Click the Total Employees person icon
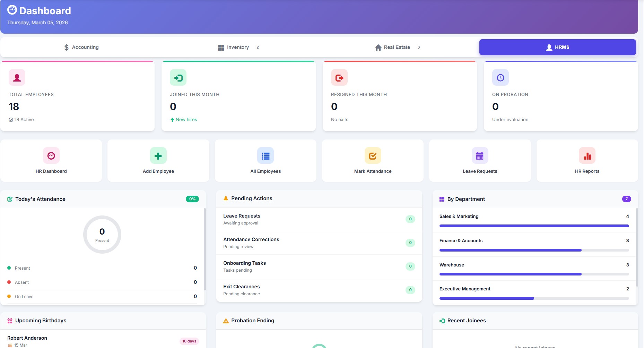The height and width of the screenshot is (348, 644). [x=16, y=77]
